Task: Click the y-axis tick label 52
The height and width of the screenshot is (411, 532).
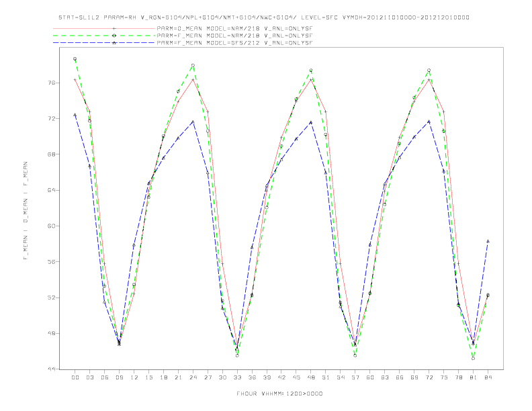Action: [52, 298]
